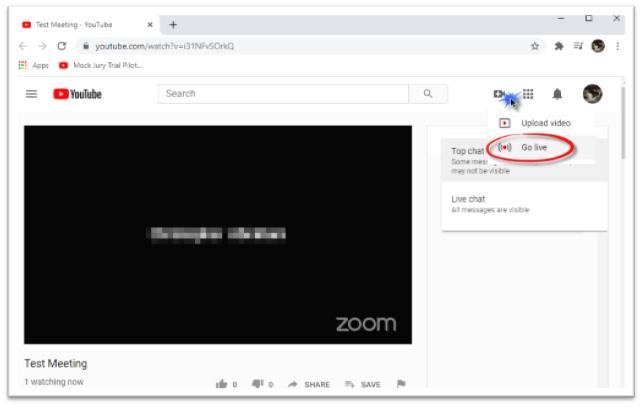The width and height of the screenshot is (642, 407).
Task: Click the SAVE button
Action: point(363,384)
